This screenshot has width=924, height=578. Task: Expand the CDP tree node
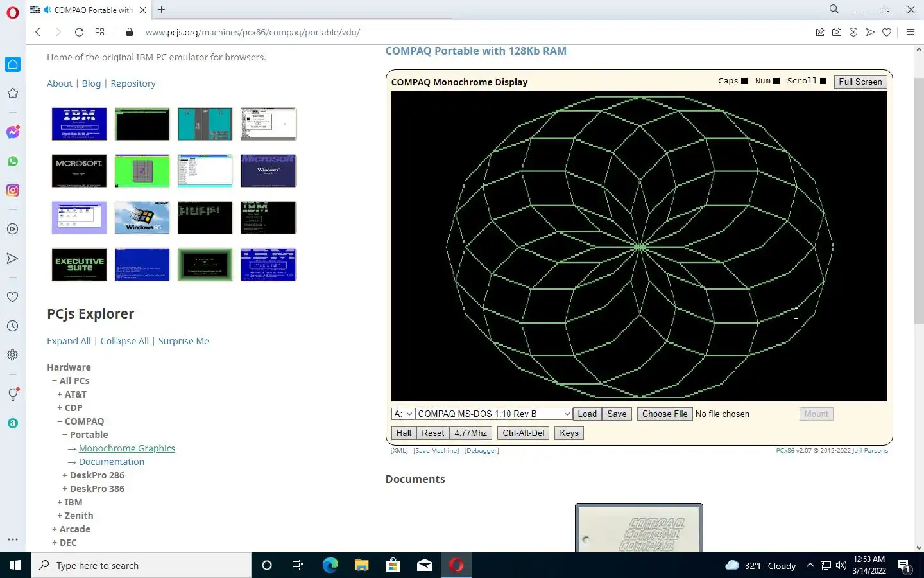pyautogui.click(x=60, y=408)
